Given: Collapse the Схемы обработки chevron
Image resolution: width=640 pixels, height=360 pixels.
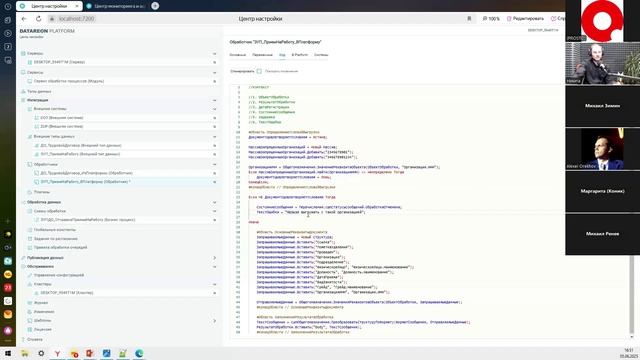Looking at the screenshot, I should point(214,211).
